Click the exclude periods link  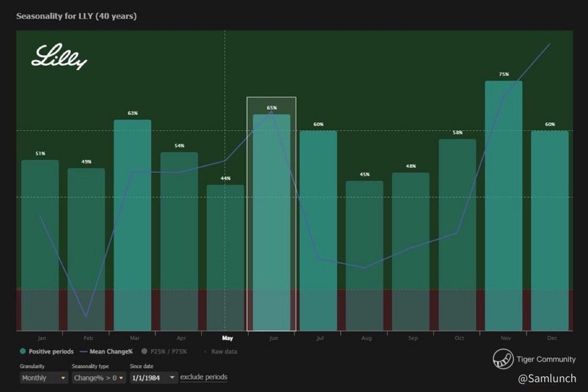click(x=204, y=377)
